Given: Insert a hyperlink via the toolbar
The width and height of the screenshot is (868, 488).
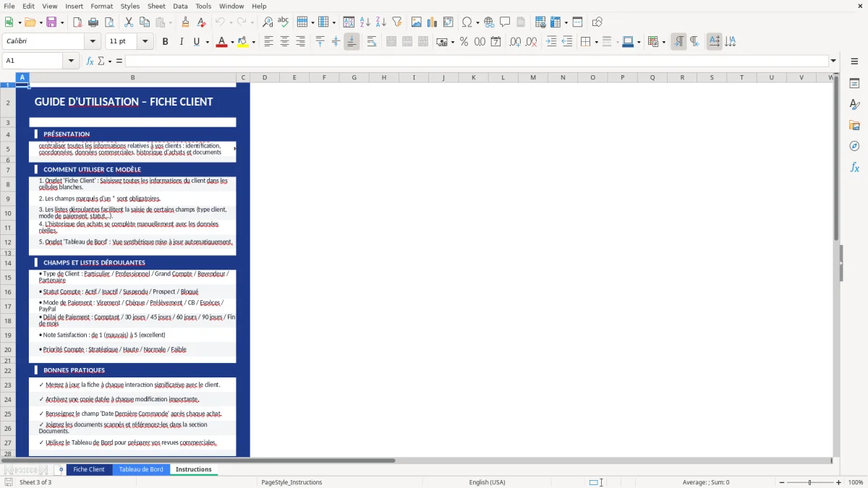Looking at the screenshot, I should click(489, 22).
